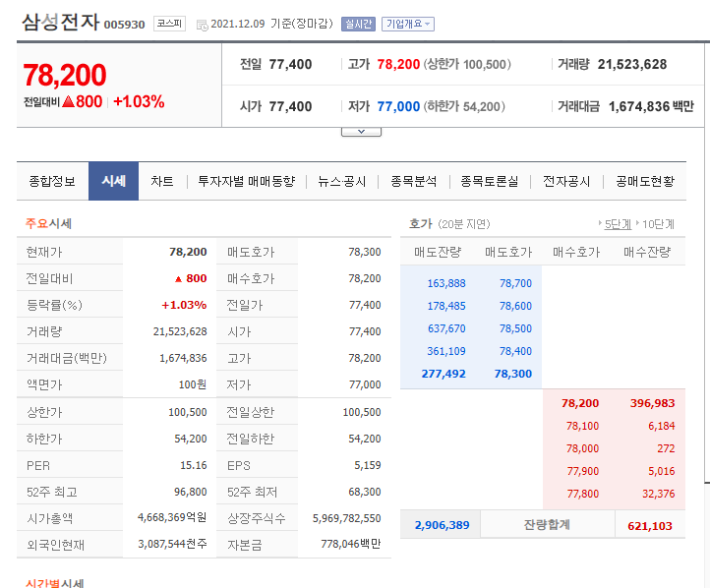Click the +1.03% change value in header
This screenshot has width=710, height=588.
tap(139, 102)
